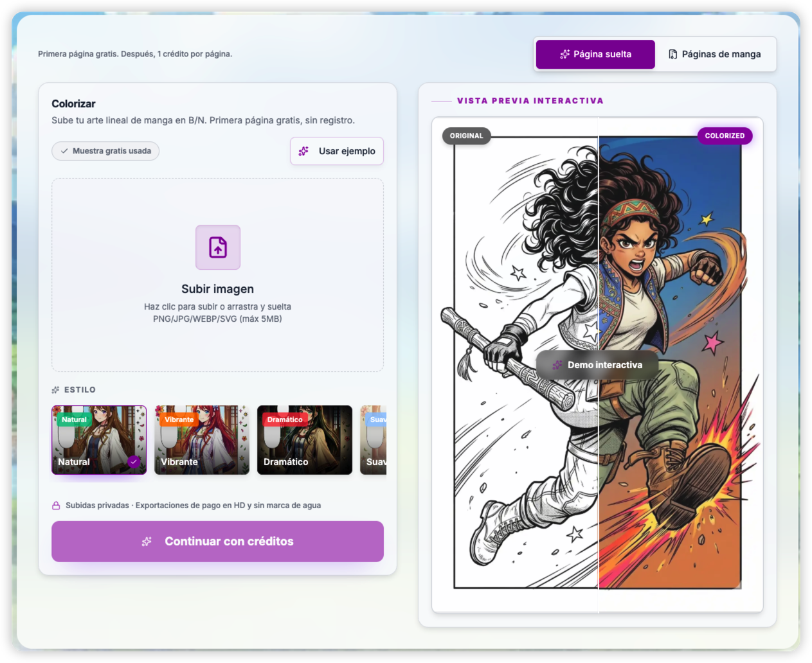Click the Demo interactiva sparkle icon
This screenshot has height=663, width=812.
[557, 365]
